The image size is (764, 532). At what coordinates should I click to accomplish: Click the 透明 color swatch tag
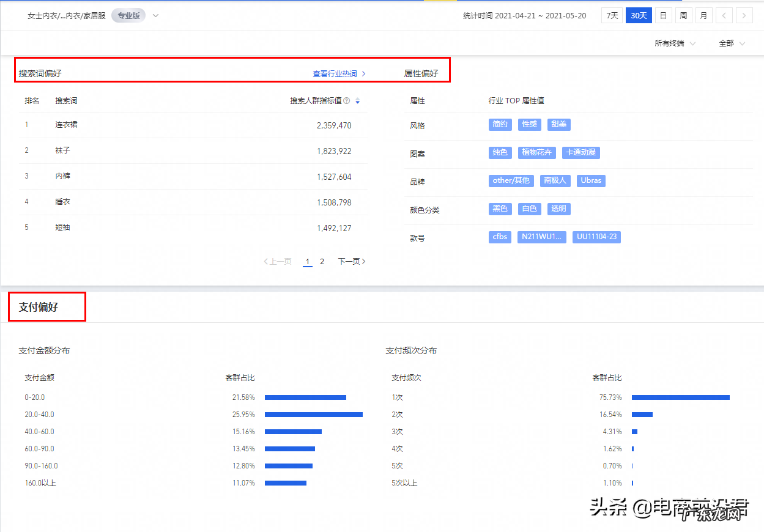click(x=558, y=209)
